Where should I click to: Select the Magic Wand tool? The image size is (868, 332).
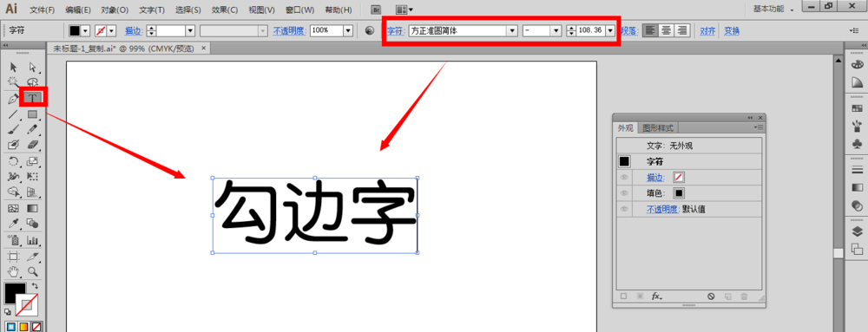14,81
